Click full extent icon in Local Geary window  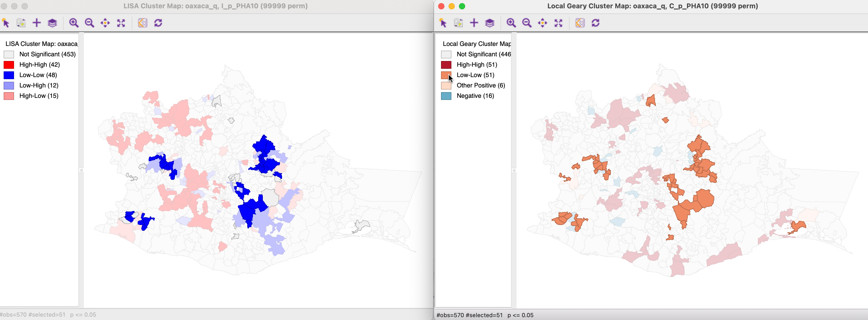coord(558,23)
